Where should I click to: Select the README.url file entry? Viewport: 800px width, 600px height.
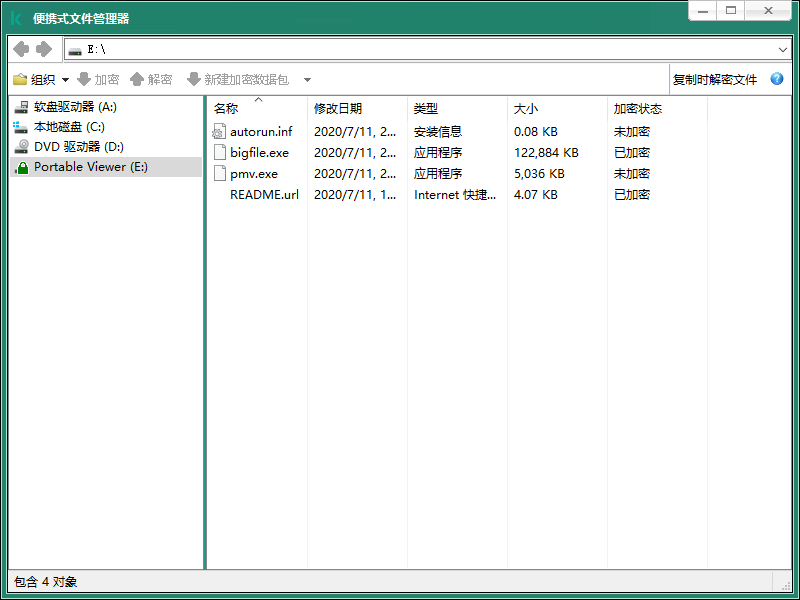pyautogui.click(x=264, y=195)
